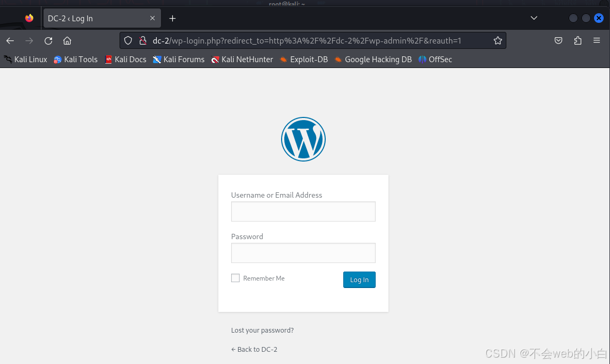610x364 pixels.
Task: Focus the Username or Email Address field
Action: click(x=303, y=211)
